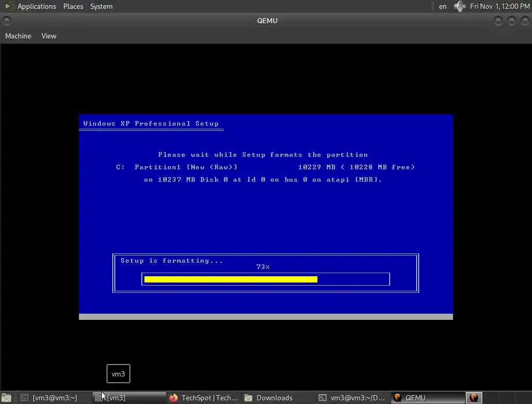Click the workspace switcher icon at taskbar right

click(474, 398)
